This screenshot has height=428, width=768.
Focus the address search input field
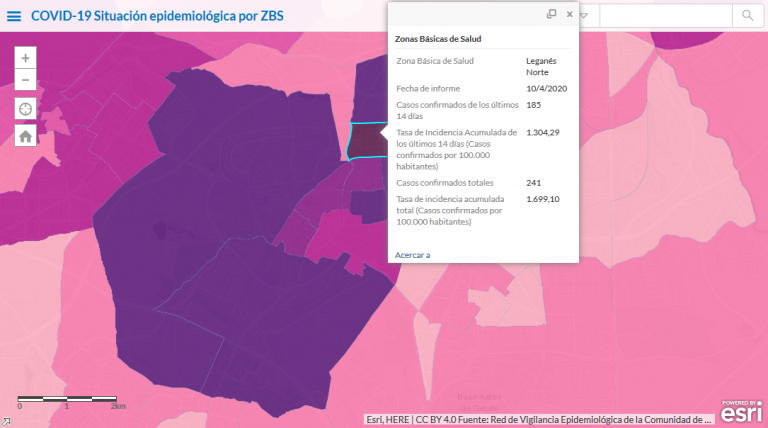[x=666, y=16]
